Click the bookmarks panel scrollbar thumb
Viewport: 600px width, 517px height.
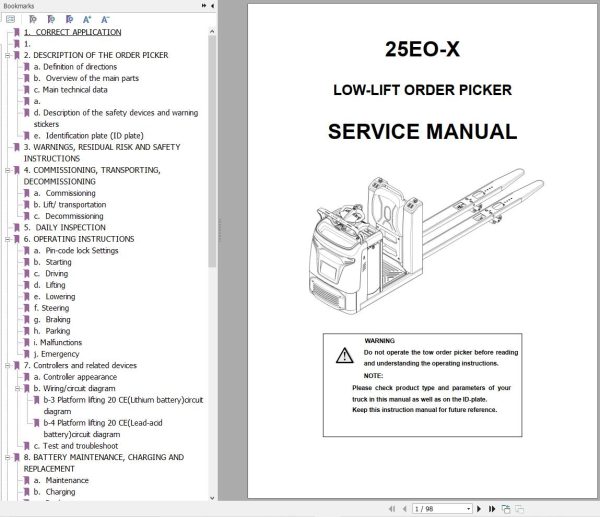pos(212,152)
